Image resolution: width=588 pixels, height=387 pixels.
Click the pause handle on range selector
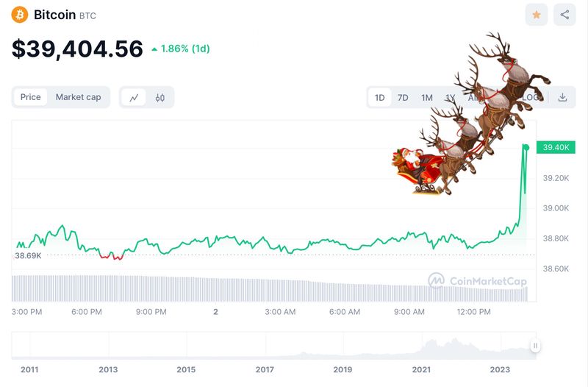(535, 346)
